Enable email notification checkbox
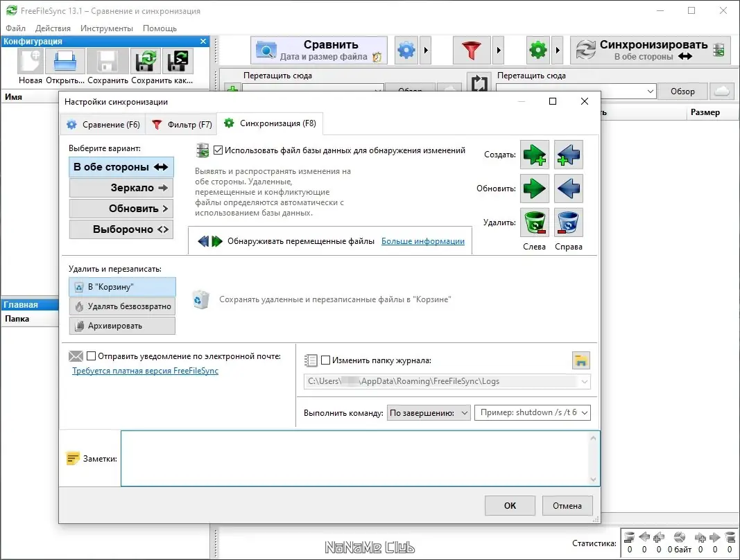Image resolution: width=740 pixels, height=560 pixels. click(x=91, y=356)
